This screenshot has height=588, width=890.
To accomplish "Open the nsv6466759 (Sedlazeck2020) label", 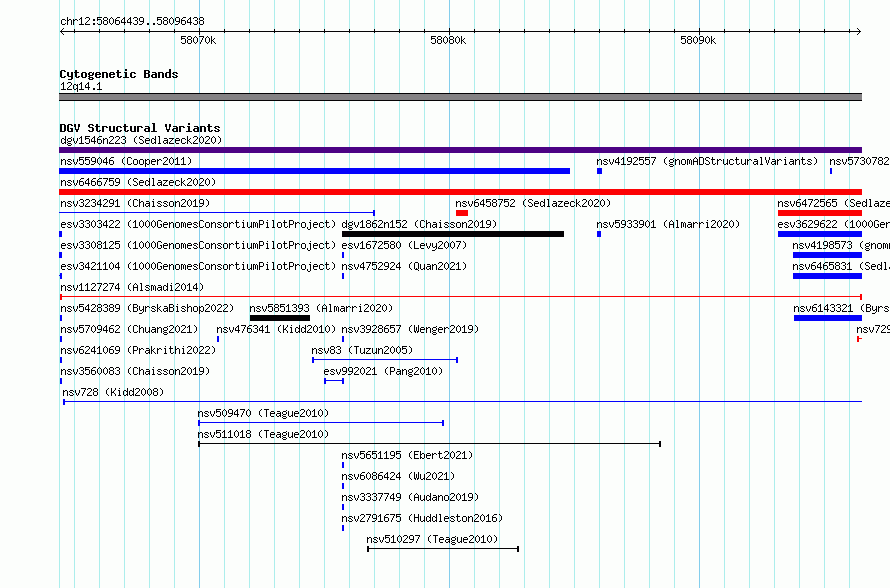I will 138,182.
